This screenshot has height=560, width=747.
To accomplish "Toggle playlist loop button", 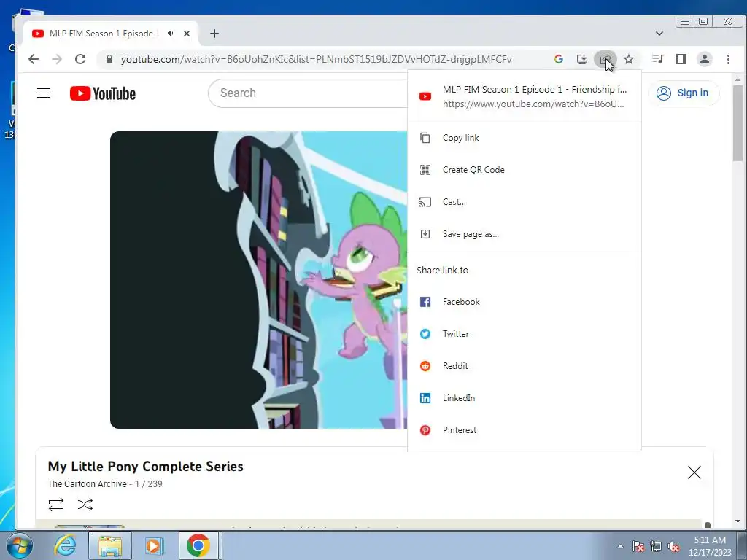I will 56,505.
